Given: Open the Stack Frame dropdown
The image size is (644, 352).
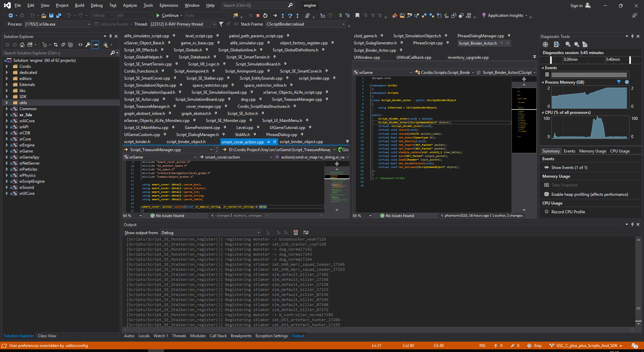Looking at the screenshot, I should point(305,24).
